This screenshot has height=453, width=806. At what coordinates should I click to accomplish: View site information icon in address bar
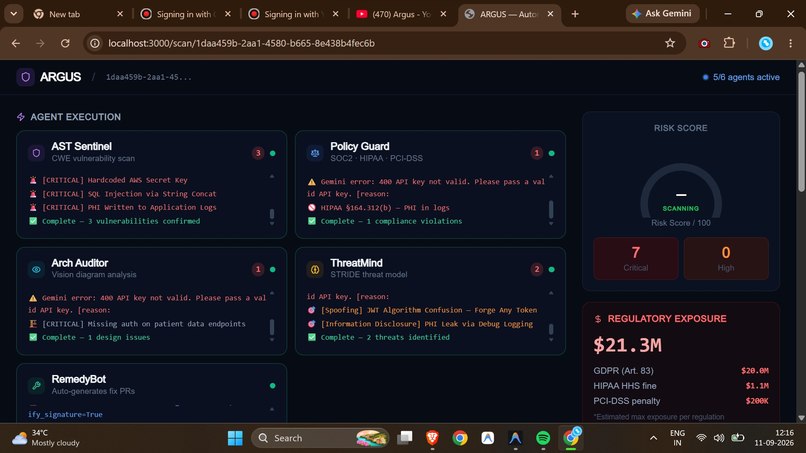[x=95, y=43]
